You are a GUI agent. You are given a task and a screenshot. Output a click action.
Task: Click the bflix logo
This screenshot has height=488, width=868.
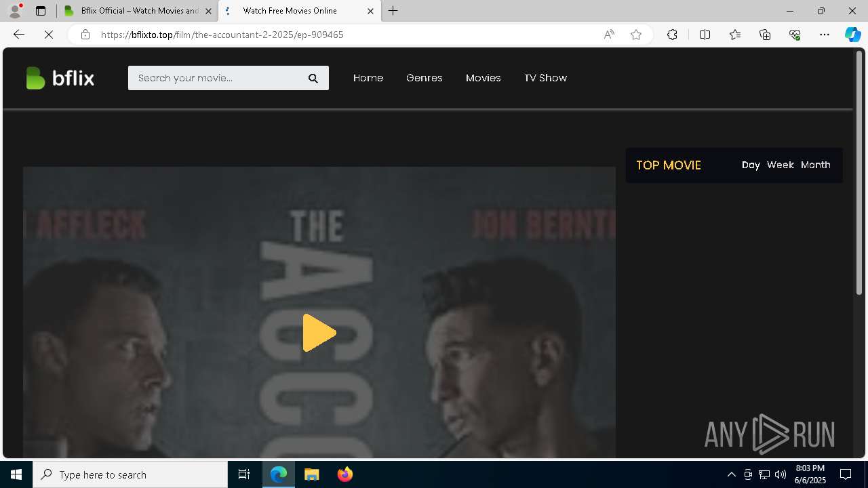(60, 78)
